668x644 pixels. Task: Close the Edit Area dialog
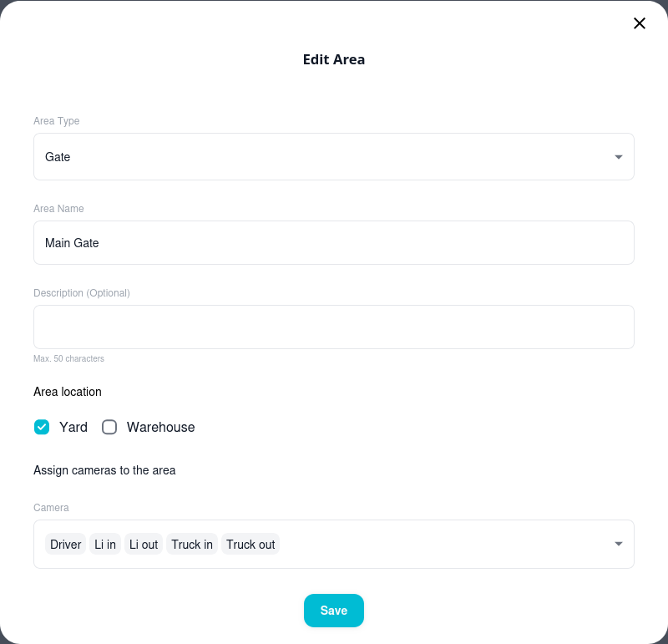(640, 23)
